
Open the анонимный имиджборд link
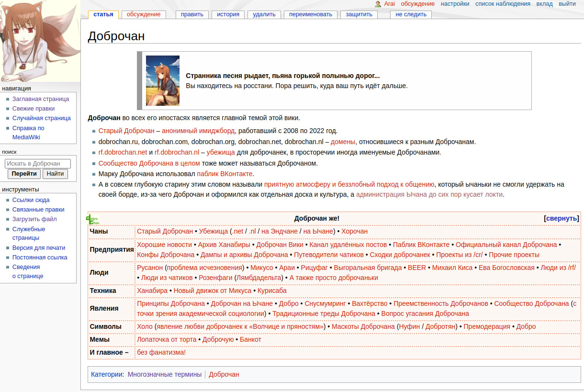pos(198,131)
